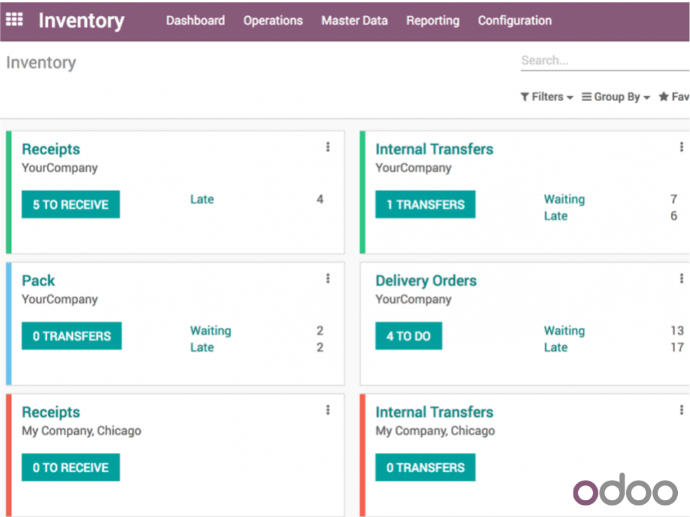Open kebab menu on Pack card

tap(327, 279)
